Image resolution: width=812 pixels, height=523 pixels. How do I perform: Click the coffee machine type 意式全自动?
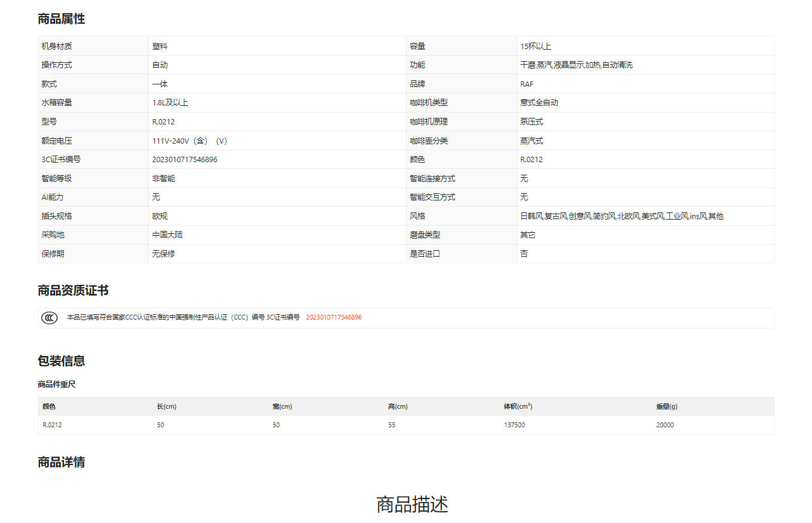point(539,103)
